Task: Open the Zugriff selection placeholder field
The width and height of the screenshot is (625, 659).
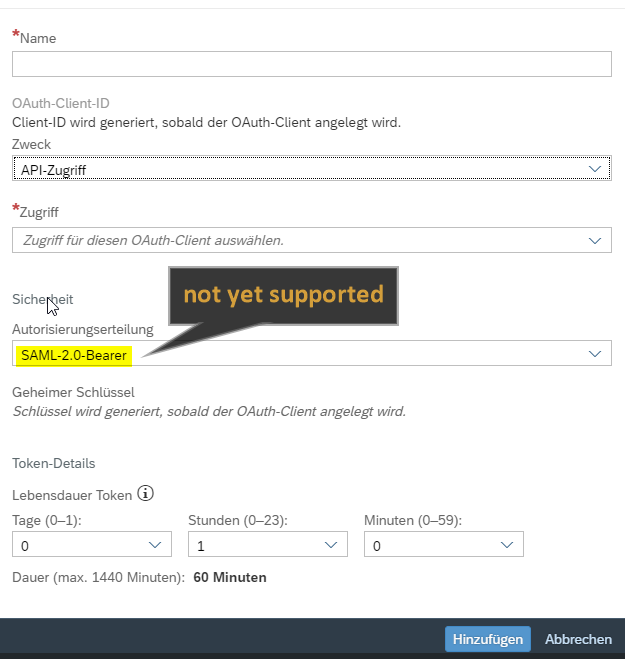Action: 300,240
